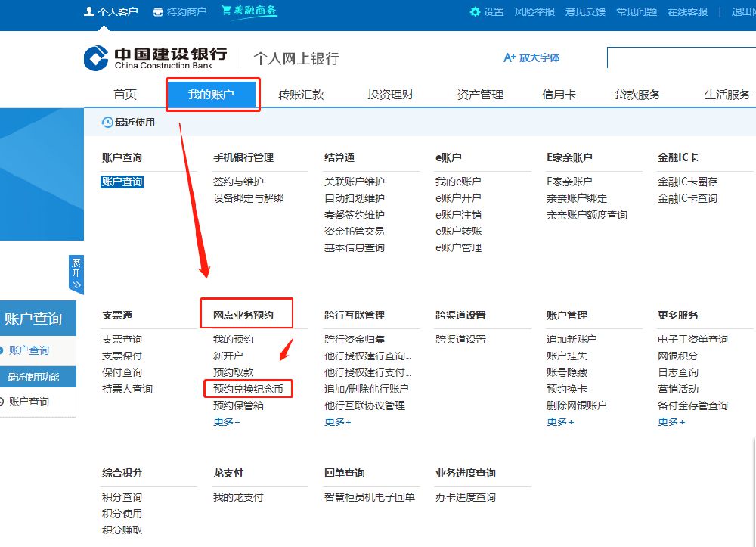Image resolution: width=756 pixels, height=547 pixels.
Task: Open the 转账汇款 navigation tab
Action: coord(301,95)
